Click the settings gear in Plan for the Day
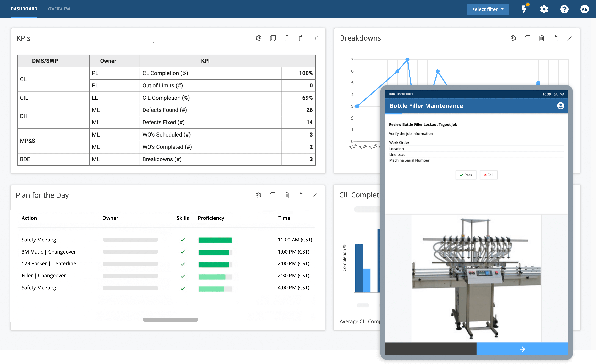 point(258,195)
